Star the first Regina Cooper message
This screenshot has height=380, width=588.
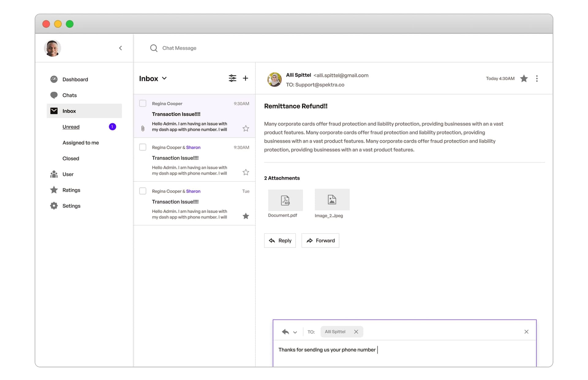pyautogui.click(x=246, y=129)
